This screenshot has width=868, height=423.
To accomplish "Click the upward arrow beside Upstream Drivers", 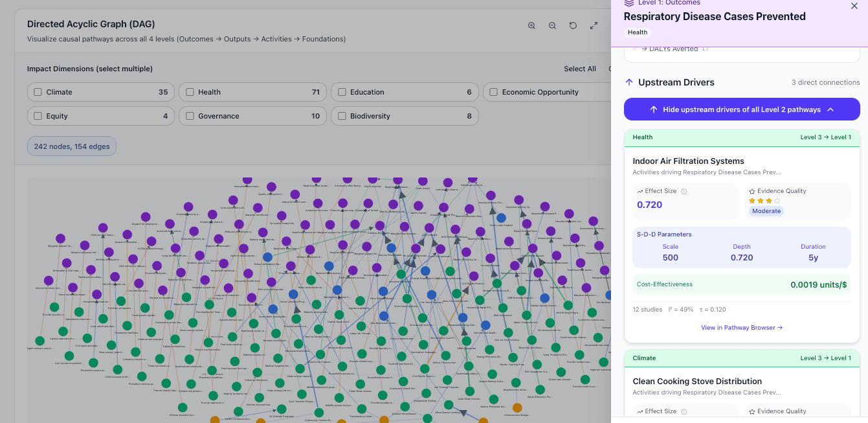I will click(x=629, y=82).
